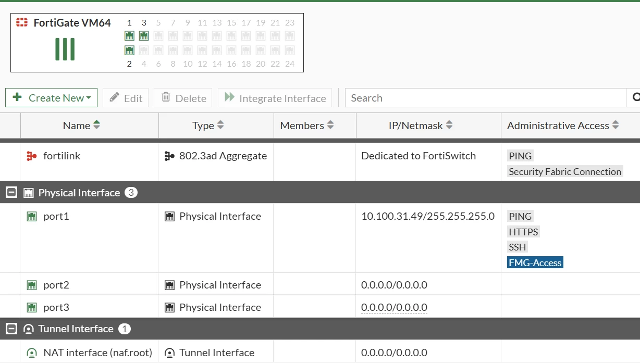This screenshot has height=364, width=640.
Task: Click into the Search field
Action: coord(485,97)
